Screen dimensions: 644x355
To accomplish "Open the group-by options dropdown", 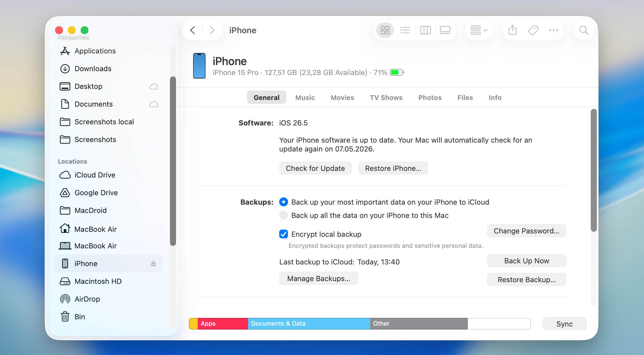I will 479,30.
